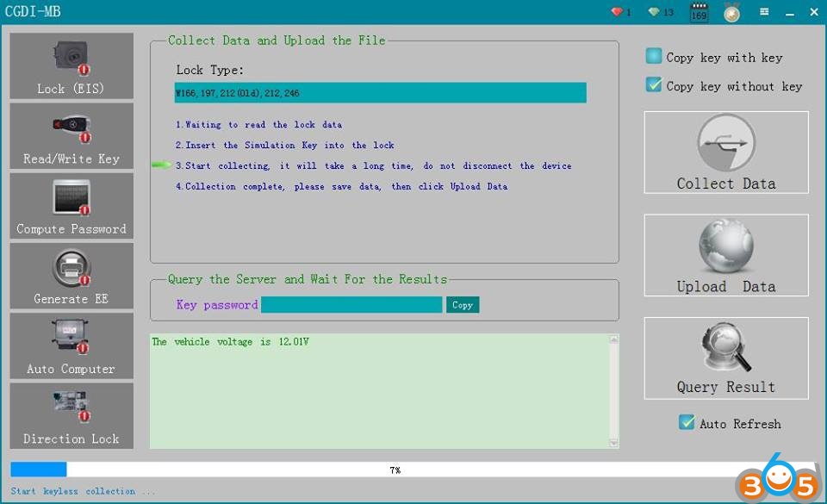Click the Upload Data button
Screen dimensions: 827x504
(726, 255)
